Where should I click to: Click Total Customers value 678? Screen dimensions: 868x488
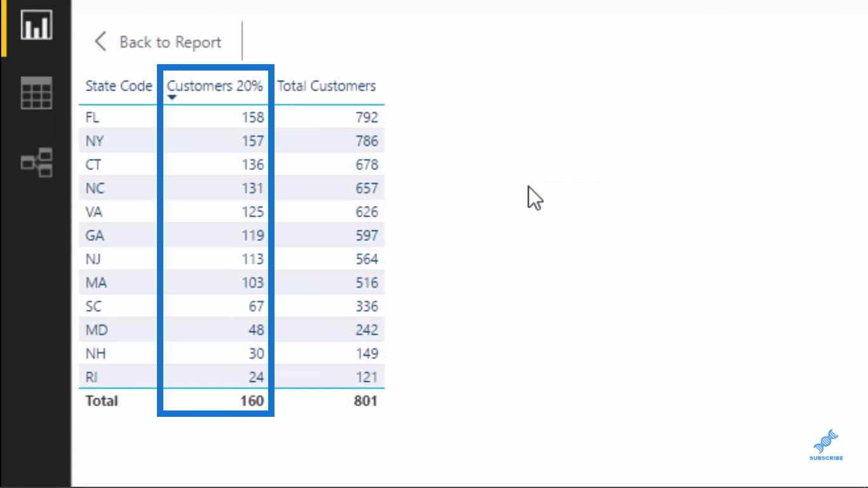coord(367,165)
